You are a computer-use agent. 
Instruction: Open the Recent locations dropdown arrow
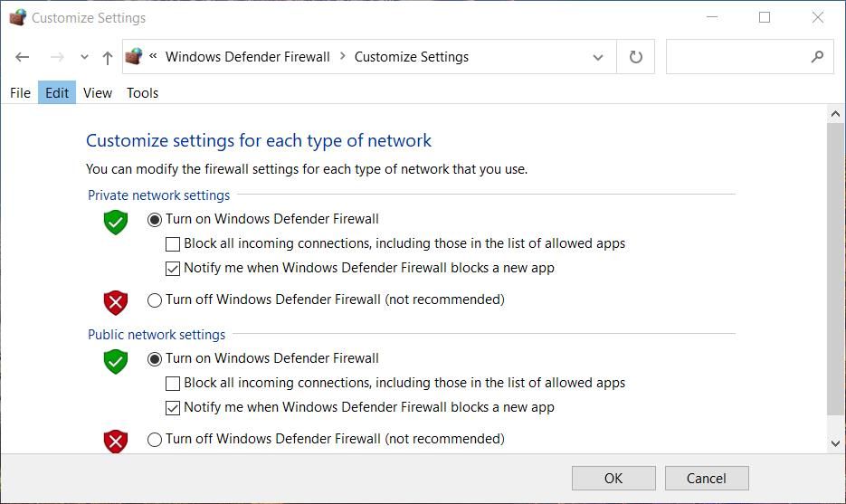point(84,57)
